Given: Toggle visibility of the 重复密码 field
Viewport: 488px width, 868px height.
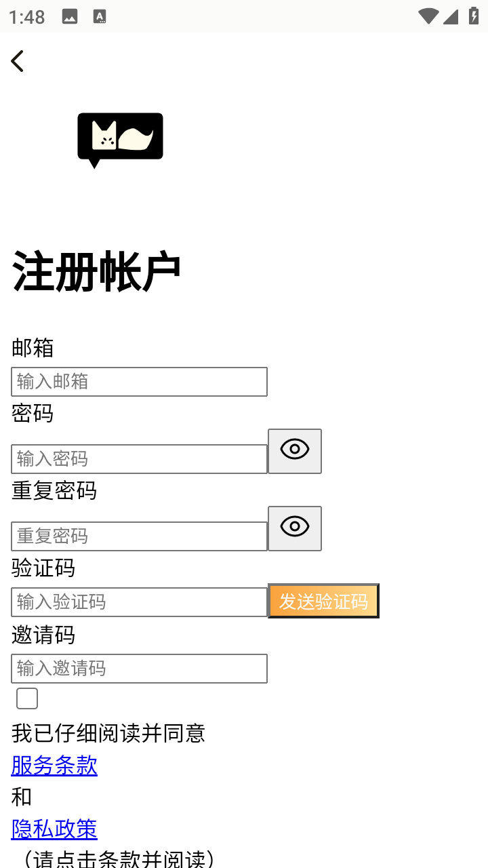Looking at the screenshot, I should (295, 528).
